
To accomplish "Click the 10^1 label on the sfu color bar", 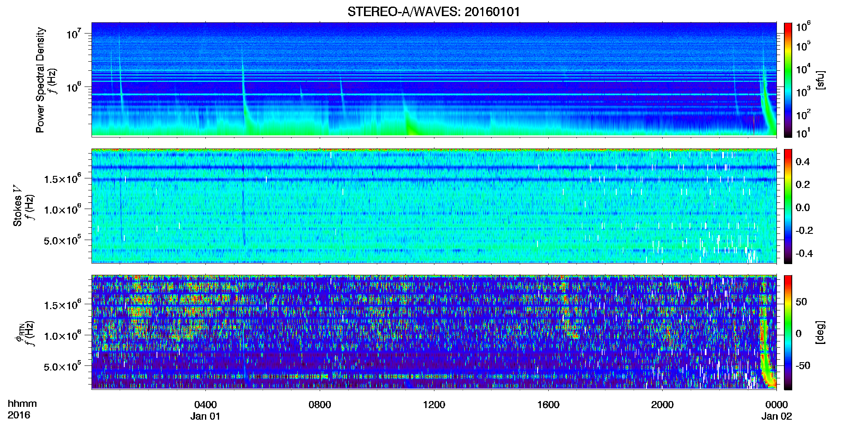I will tap(803, 133).
